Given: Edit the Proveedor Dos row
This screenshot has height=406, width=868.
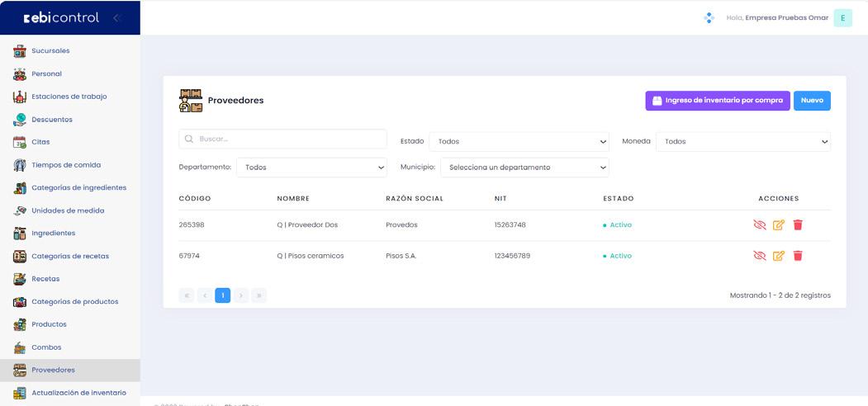Looking at the screenshot, I should (x=778, y=225).
